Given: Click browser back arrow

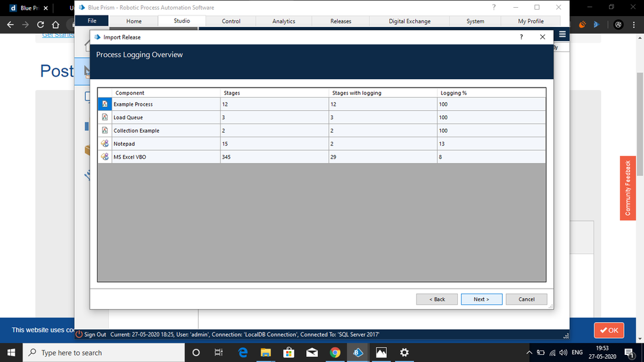Looking at the screenshot, I should tap(10, 24).
